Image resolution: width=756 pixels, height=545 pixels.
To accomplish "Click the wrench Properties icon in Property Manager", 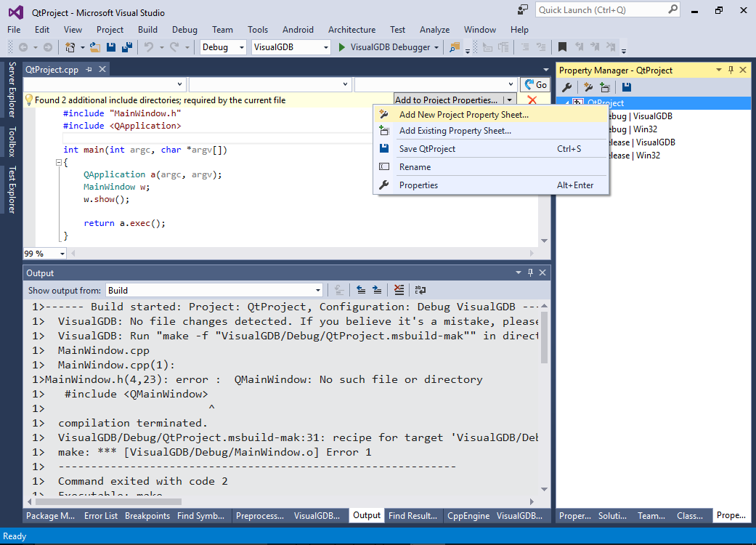I will [567, 87].
